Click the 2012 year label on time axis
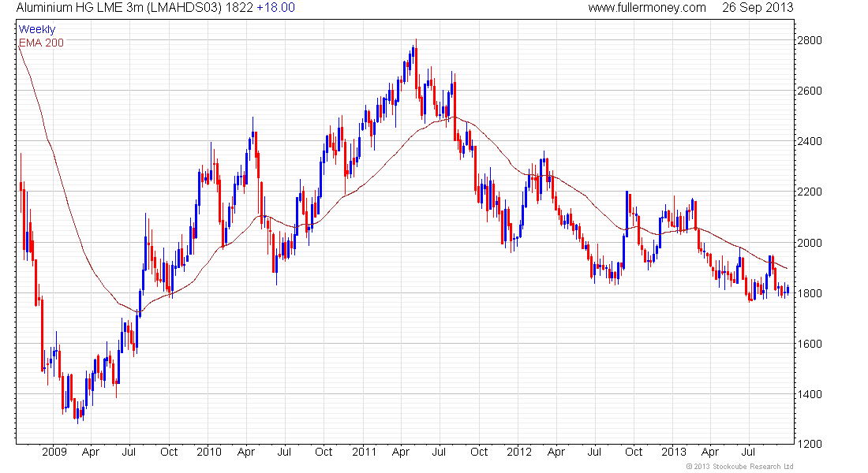 click(518, 452)
